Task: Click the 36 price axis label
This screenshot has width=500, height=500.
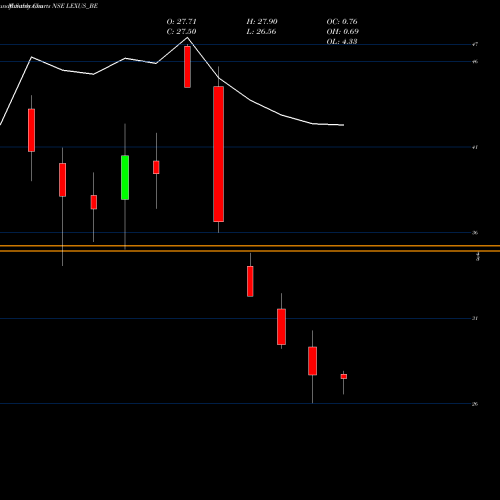Action: click(x=475, y=233)
